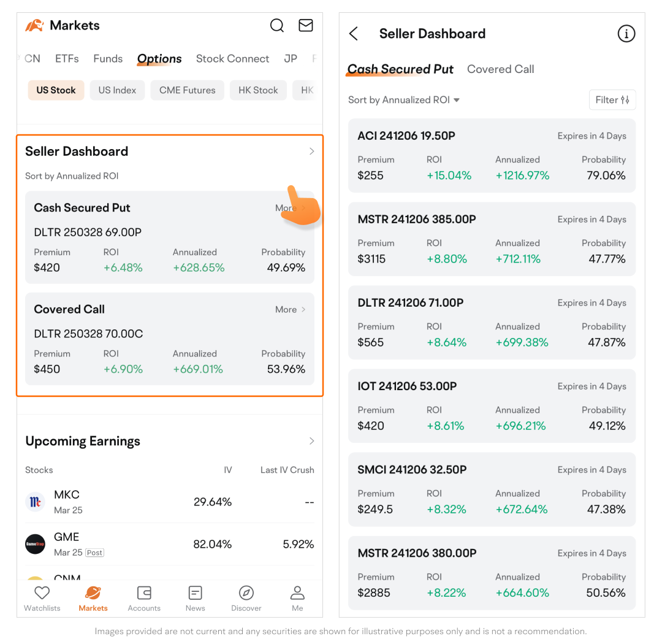
Task: Tap the Watchlists heart icon
Action: (42, 593)
